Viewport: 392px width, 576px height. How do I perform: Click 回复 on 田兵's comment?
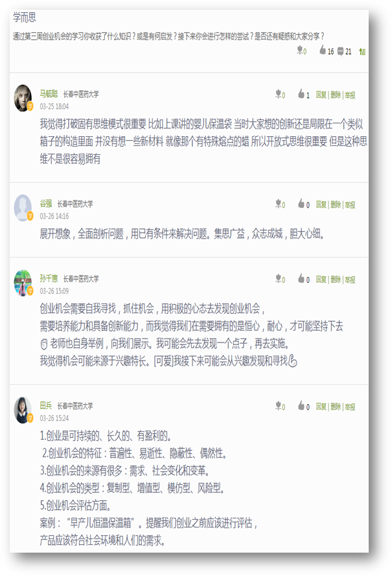[x=321, y=407]
